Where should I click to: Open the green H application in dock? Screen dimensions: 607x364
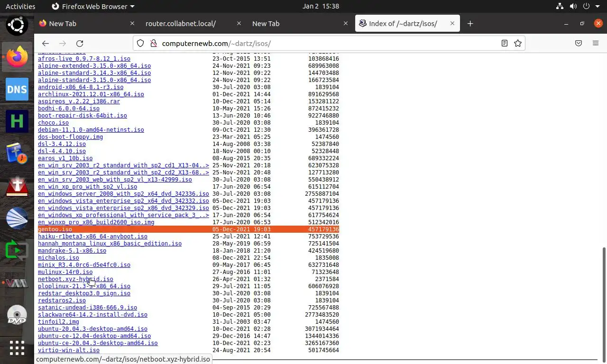pos(17,121)
